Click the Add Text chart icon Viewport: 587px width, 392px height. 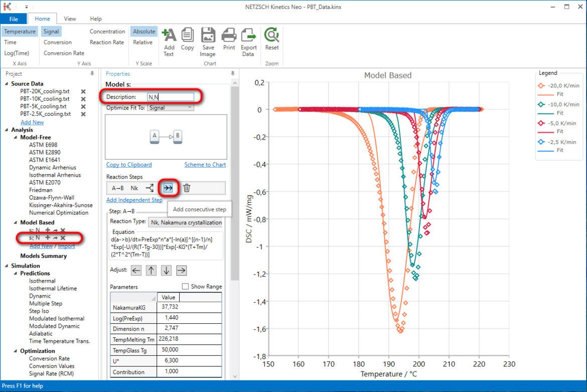click(169, 35)
